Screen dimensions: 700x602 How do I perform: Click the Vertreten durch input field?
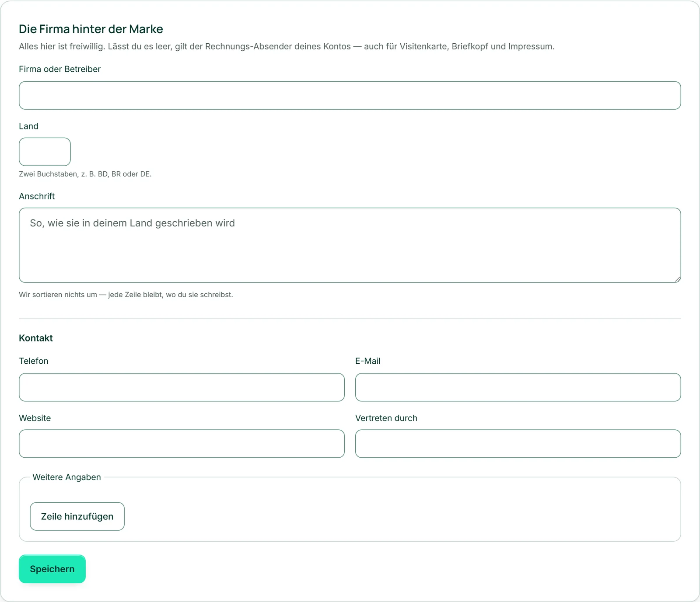pyautogui.click(x=518, y=444)
